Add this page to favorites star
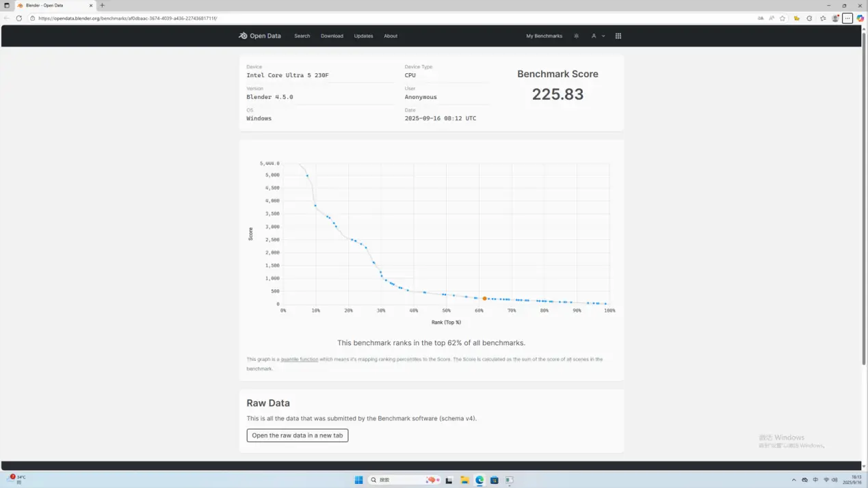Screen dimensions: 868x488 [782, 18]
